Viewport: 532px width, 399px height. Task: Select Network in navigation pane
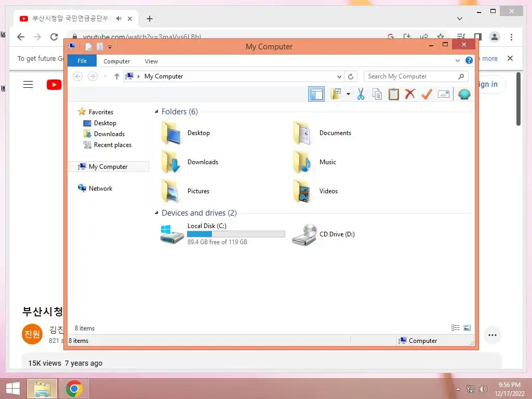click(x=100, y=188)
